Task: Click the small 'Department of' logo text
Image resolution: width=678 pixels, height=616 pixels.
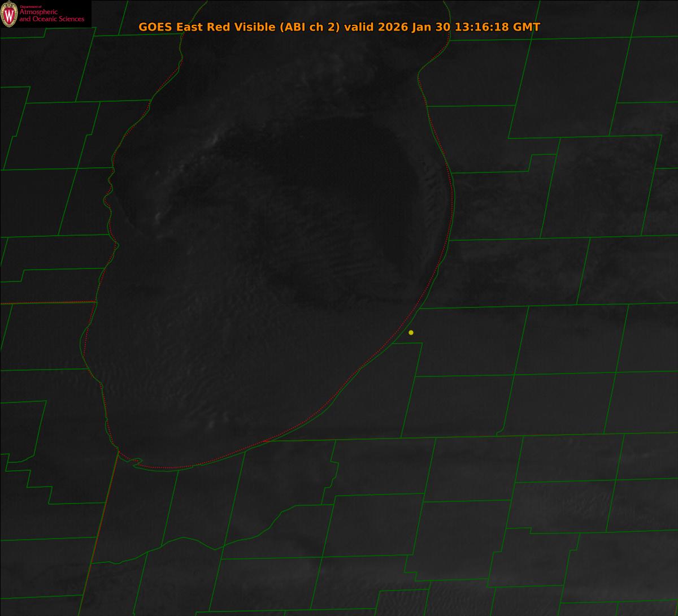Action: pyautogui.click(x=31, y=7)
